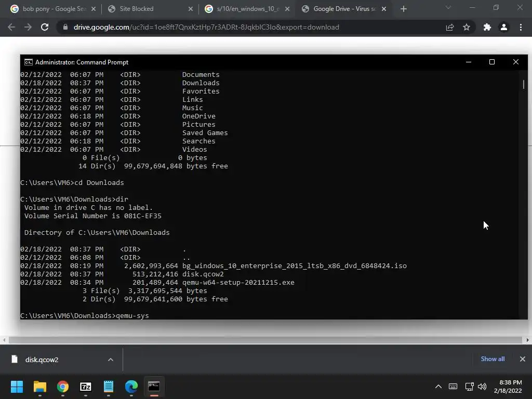The width and height of the screenshot is (532, 399).
Task: Maximize the Command Prompt window
Action: tap(492, 62)
